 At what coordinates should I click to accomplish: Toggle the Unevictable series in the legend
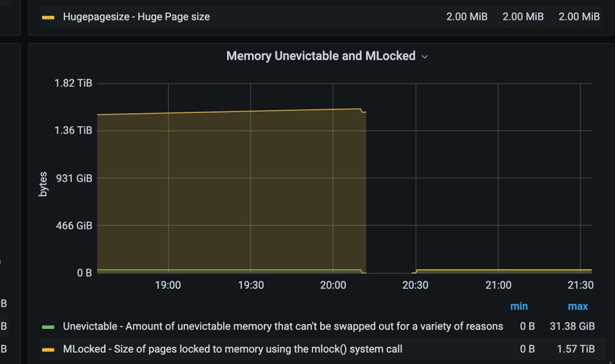tap(283, 326)
